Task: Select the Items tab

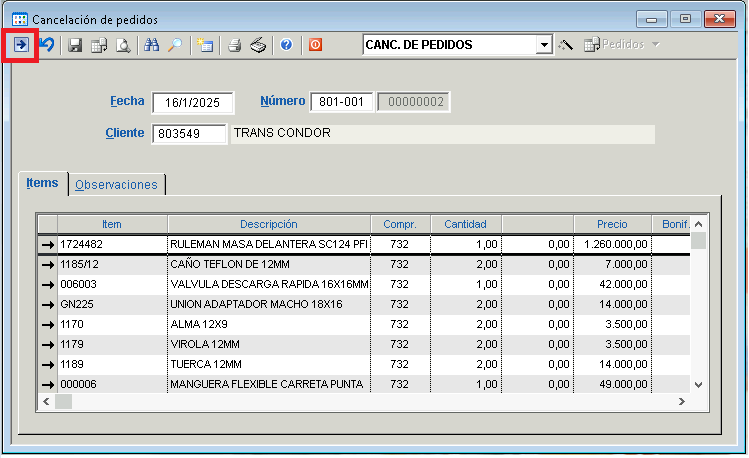Action: (42, 184)
